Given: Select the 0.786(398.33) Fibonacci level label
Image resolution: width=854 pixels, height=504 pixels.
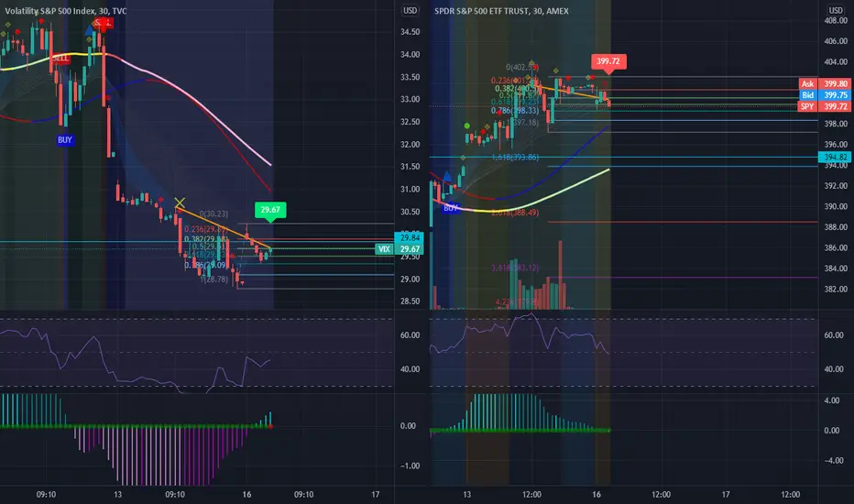Looking at the screenshot, I should [x=515, y=111].
